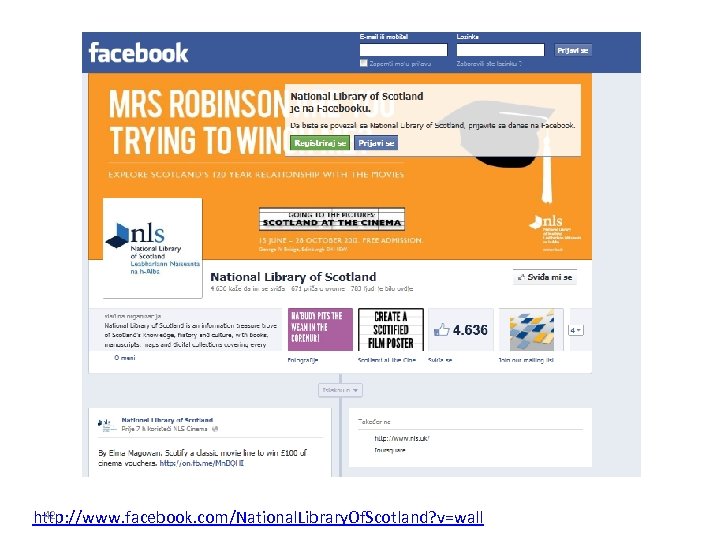The image size is (720, 540).
Task: Click the Prijavi se button in header
Action: click(x=573, y=51)
